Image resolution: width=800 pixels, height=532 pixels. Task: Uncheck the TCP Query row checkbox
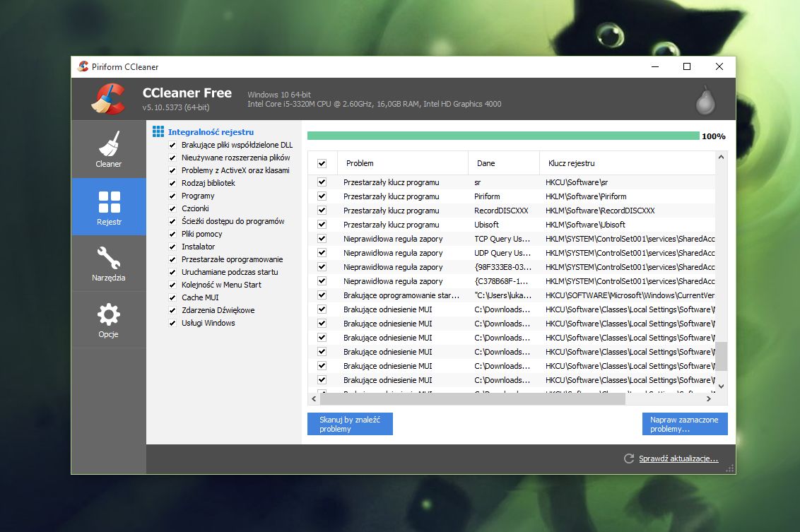[322, 239]
